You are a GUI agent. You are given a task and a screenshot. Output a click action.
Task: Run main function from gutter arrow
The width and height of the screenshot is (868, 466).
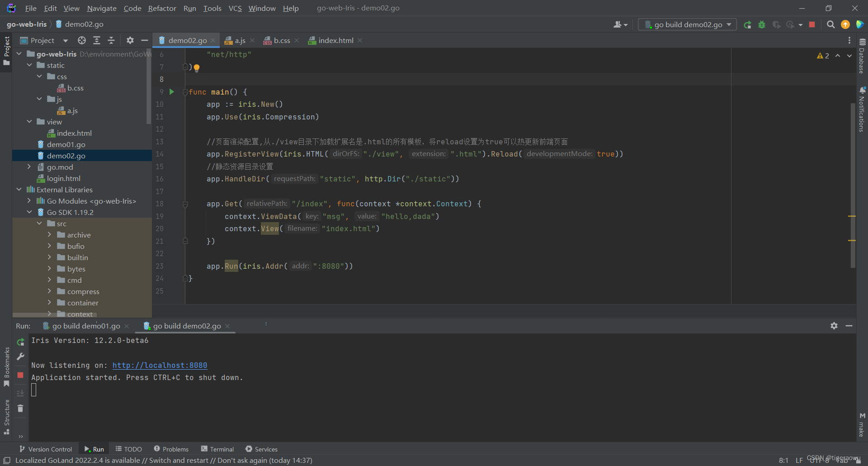[172, 92]
